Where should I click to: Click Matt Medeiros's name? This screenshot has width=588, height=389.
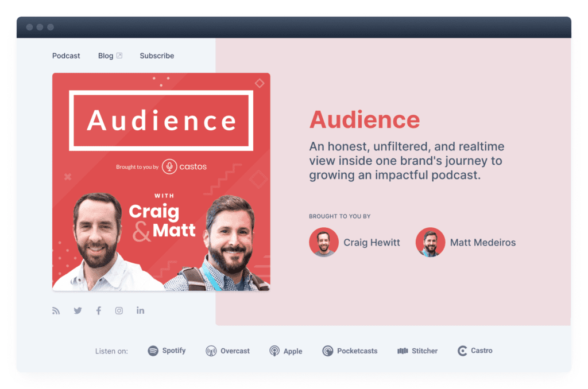pos(482,243)
